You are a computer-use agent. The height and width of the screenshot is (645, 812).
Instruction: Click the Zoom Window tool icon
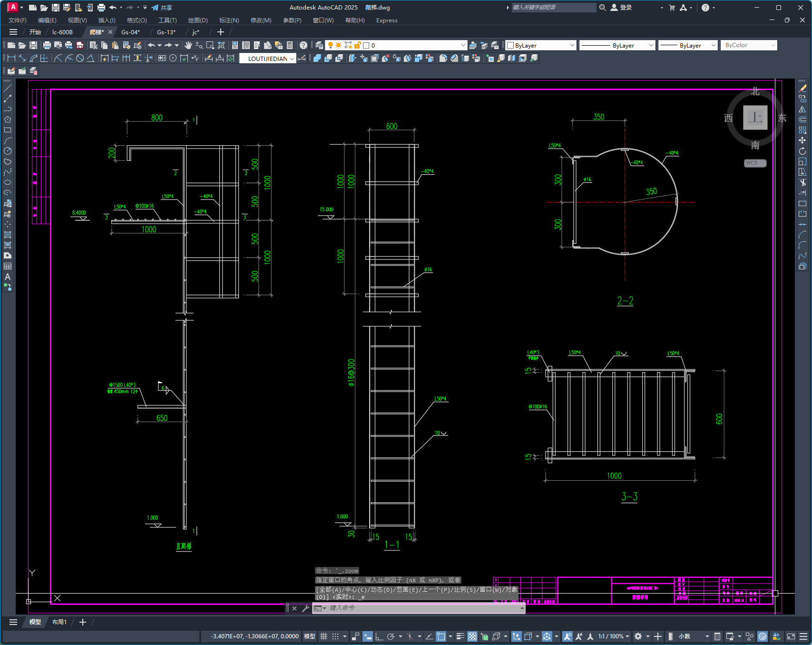210,45
